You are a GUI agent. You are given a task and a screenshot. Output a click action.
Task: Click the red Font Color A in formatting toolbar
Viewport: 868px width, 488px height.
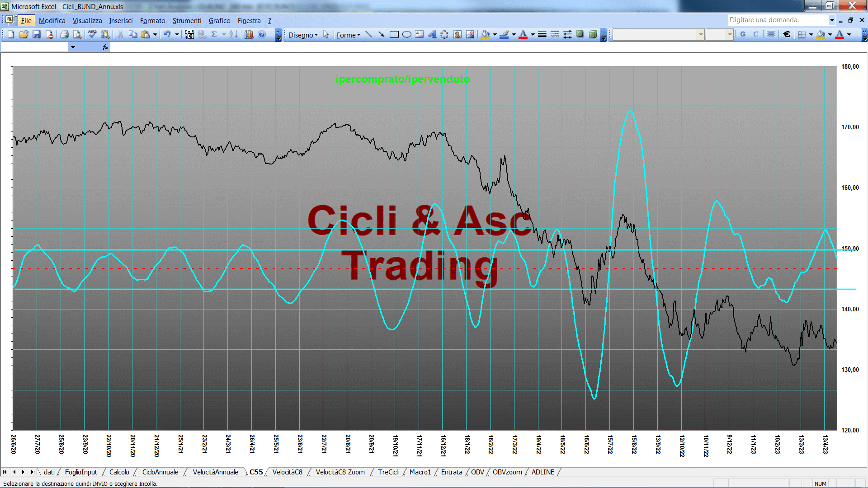(x=840, y=34)
